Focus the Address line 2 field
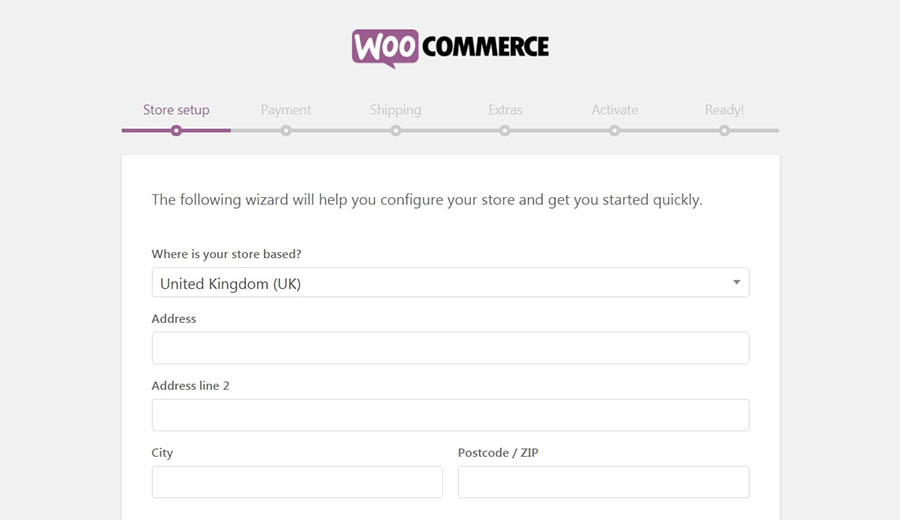The width and height of the screenshot is (900, 520). (451, 415)
